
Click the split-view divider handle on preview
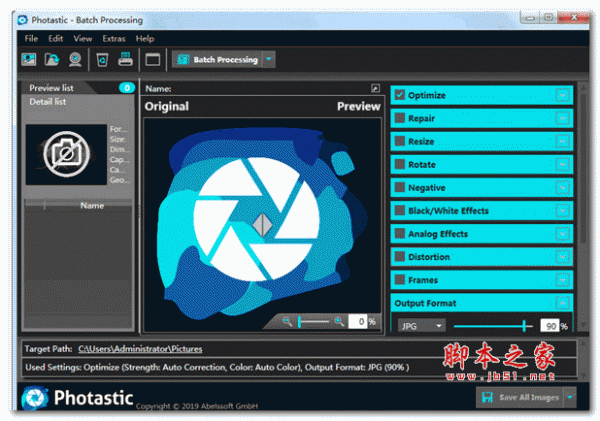pos(262,225)
